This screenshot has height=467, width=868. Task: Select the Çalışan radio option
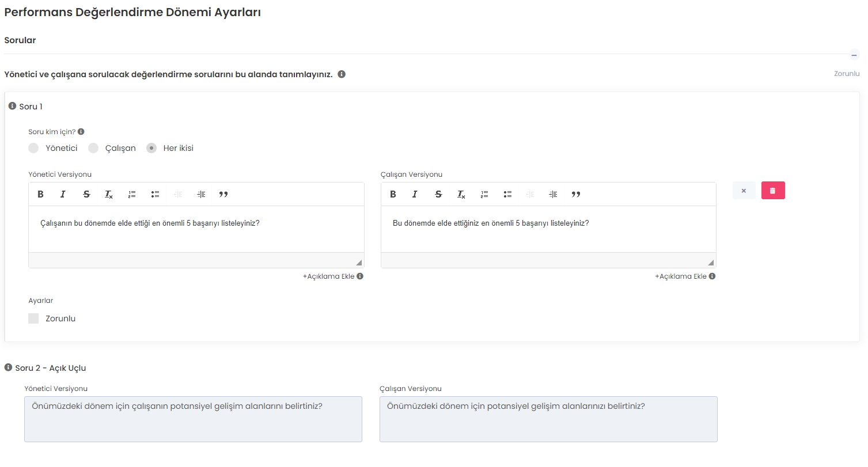[93, 148]
